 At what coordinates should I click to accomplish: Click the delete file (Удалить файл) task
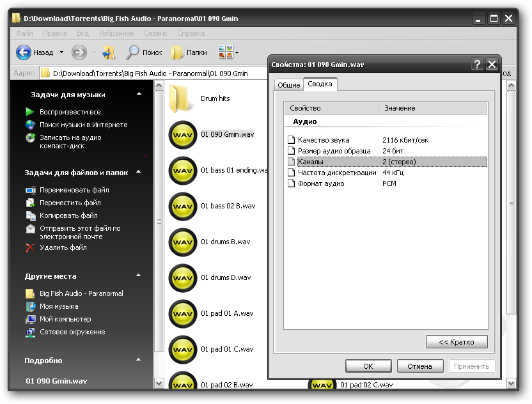point(63,247)
